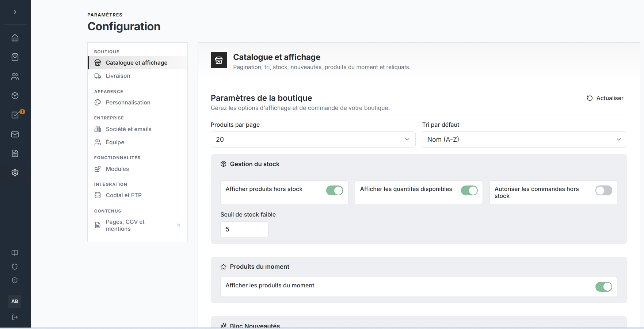Open the tasks checkbox icon with badge

[15, 115]
